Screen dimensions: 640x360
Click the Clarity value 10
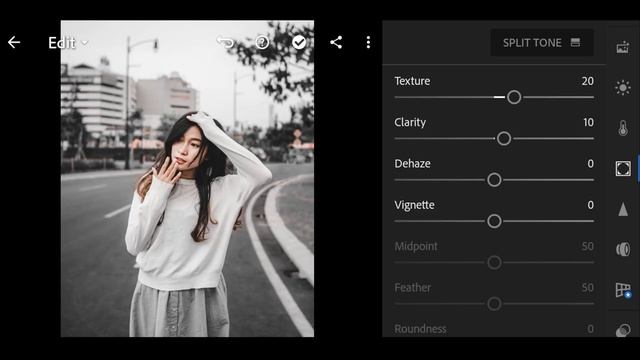pyautogui.click(x=588, y=122)
